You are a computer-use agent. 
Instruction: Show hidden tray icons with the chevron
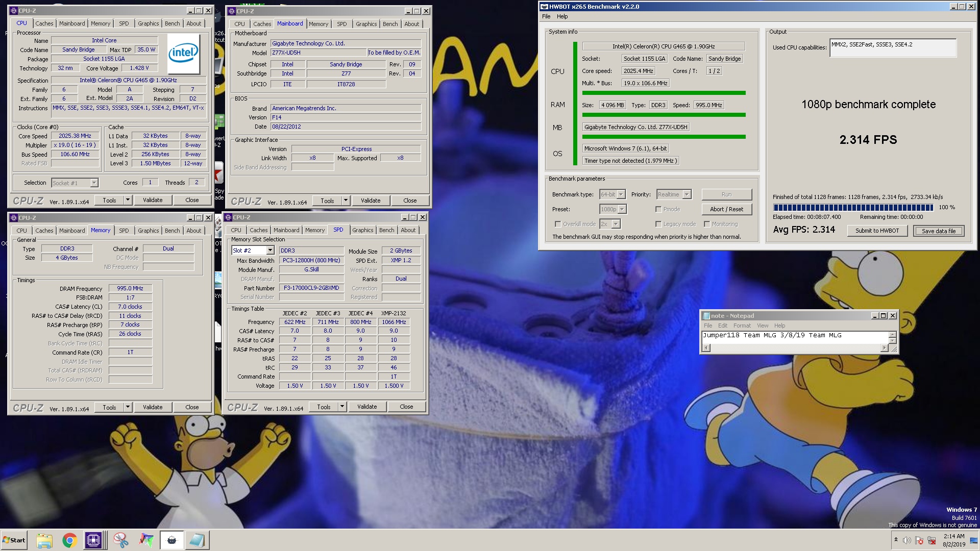896,540
